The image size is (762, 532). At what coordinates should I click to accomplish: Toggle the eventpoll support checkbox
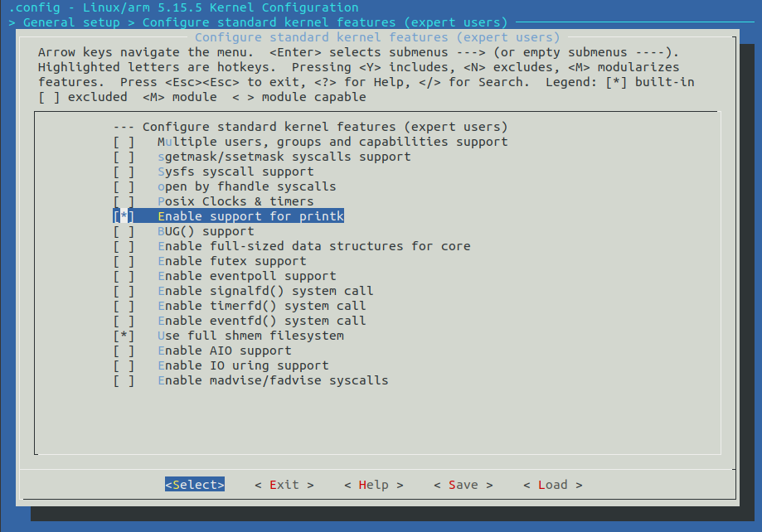tap(124, 276)
